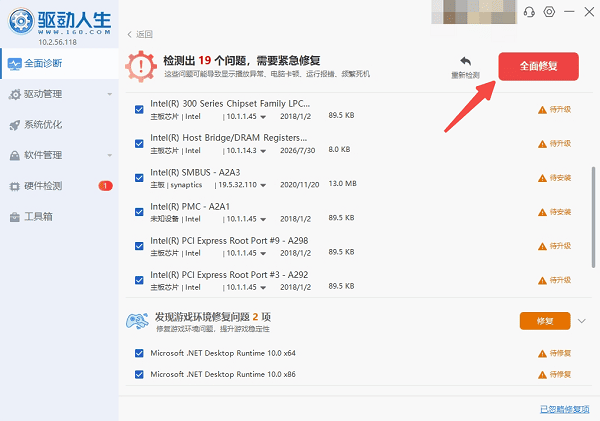Click the back chevron beside 返回
Viewport: 600px width, 421px height.
(x=129, y=34)
